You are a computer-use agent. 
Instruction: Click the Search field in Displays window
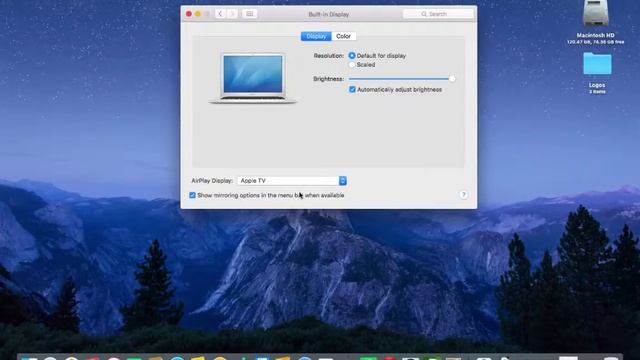pos(438,14)
